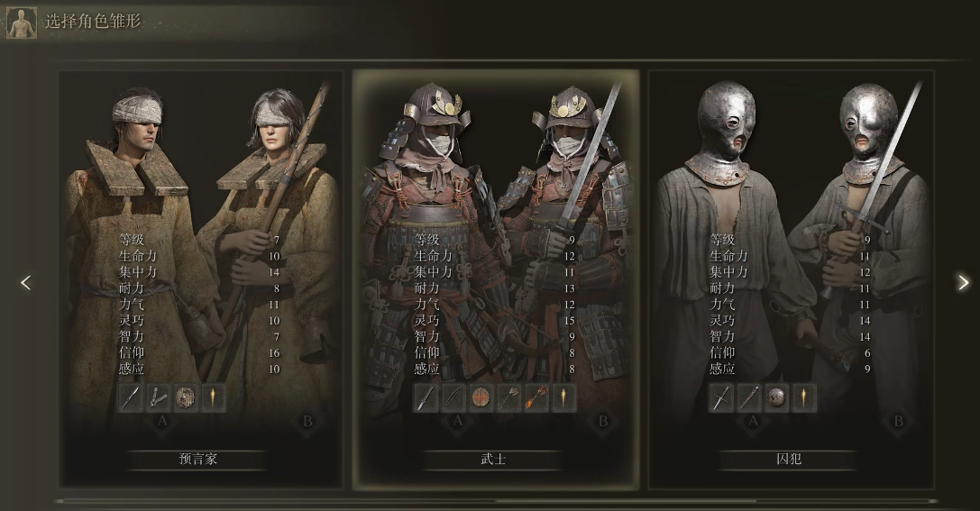
Task: Pick the 囚犯 class label
Action: 789,459
